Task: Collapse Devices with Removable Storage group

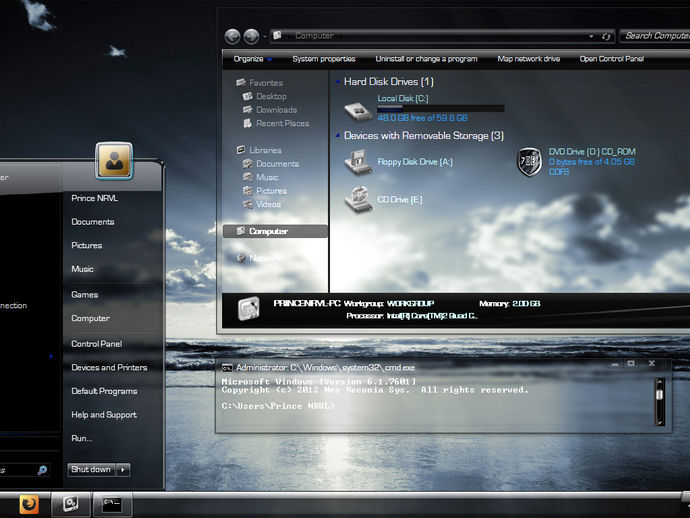Action: point(338,135)
